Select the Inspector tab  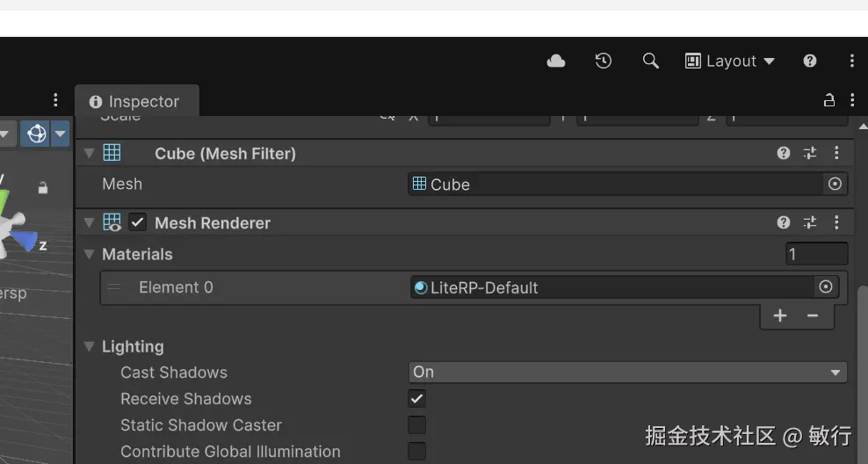[135, 101]
